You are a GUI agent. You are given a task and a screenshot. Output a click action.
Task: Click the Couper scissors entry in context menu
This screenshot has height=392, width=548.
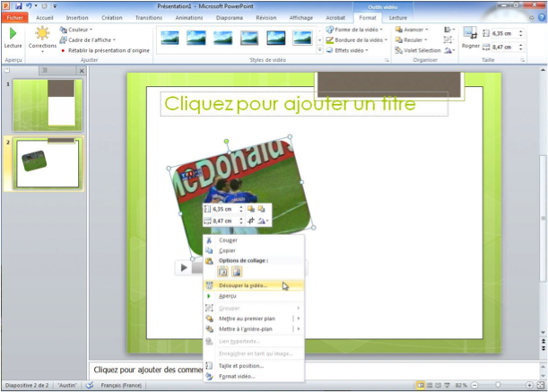(254, 240)
